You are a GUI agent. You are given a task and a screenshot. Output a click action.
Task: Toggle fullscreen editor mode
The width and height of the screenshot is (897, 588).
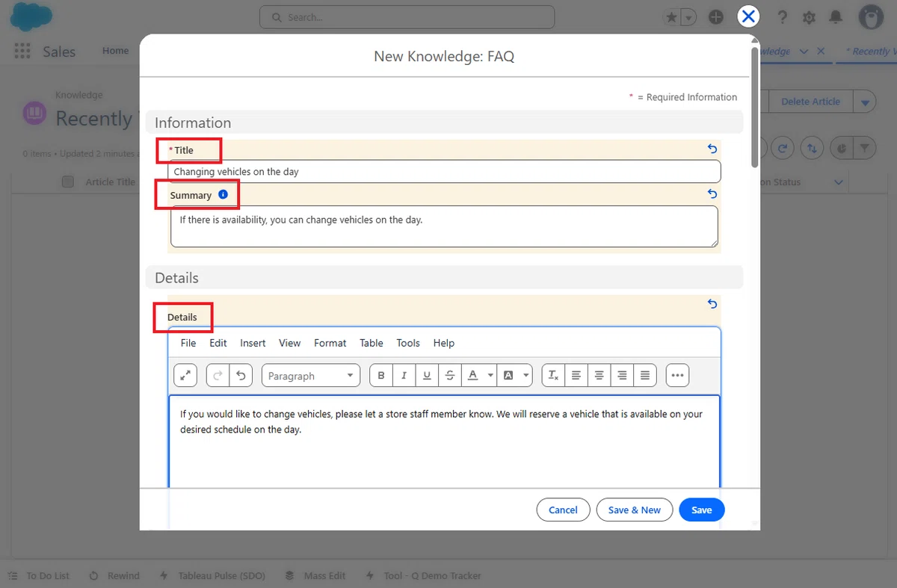click(x=185, y=375)
